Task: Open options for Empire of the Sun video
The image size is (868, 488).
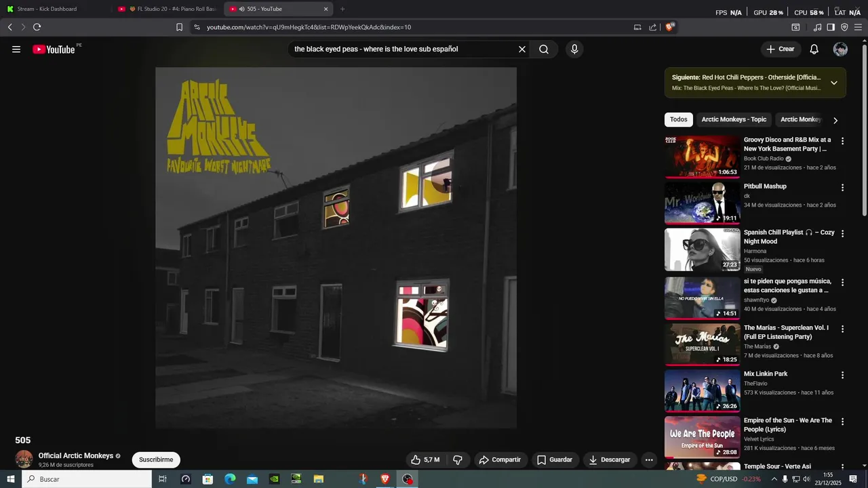Action: click(x=842, y=422)
